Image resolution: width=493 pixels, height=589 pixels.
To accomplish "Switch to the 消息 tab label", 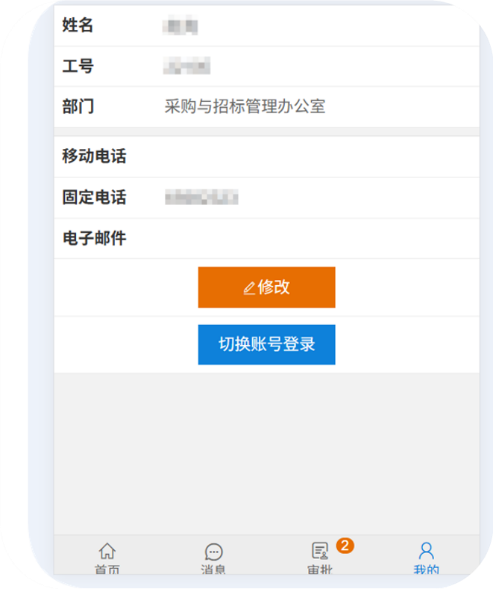I will [213, 569].
